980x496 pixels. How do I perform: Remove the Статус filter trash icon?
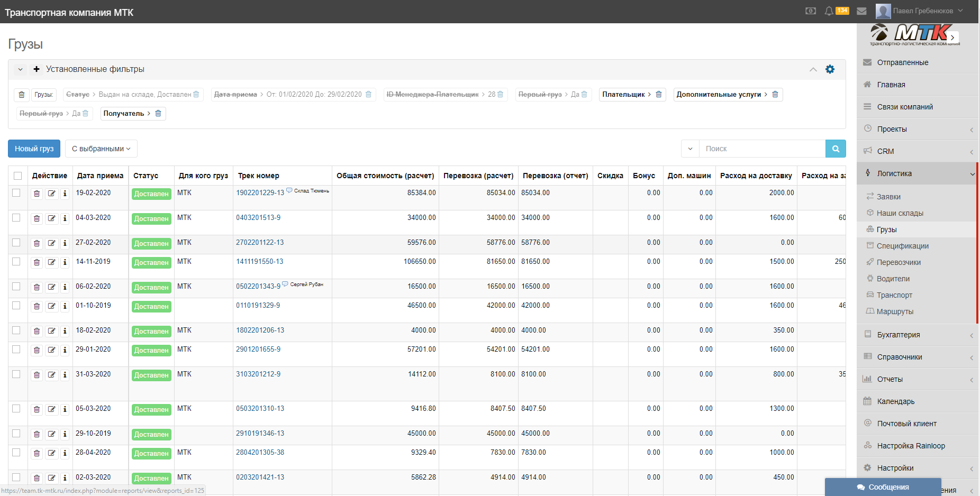pyautogui.click(x=196, y=94)
